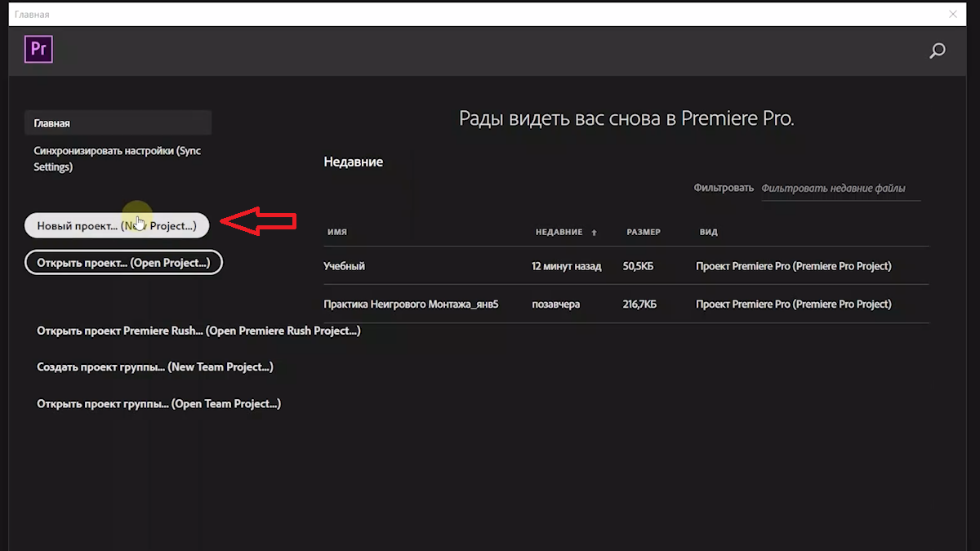980x551 pixels.
Task: Click Создать проект группы (New Team Project)
Action: [x=155, y=367]
